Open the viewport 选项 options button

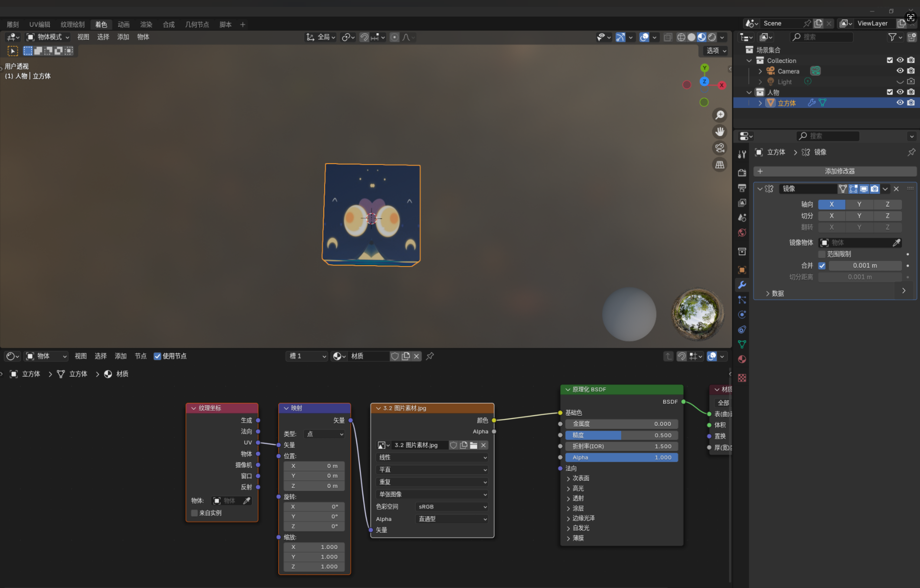pos(716,51)
